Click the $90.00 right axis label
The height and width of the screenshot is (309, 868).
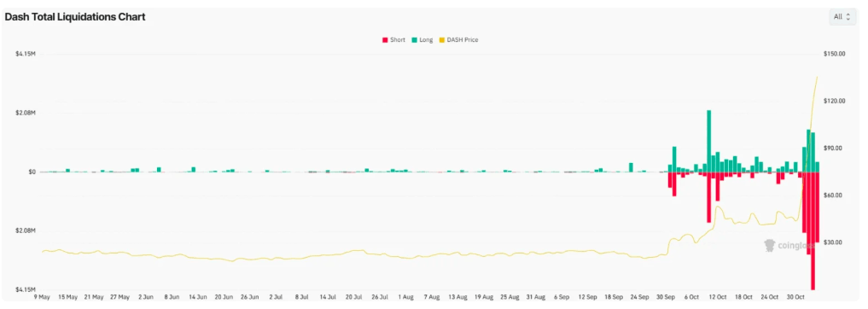click(x=833, y=148)
